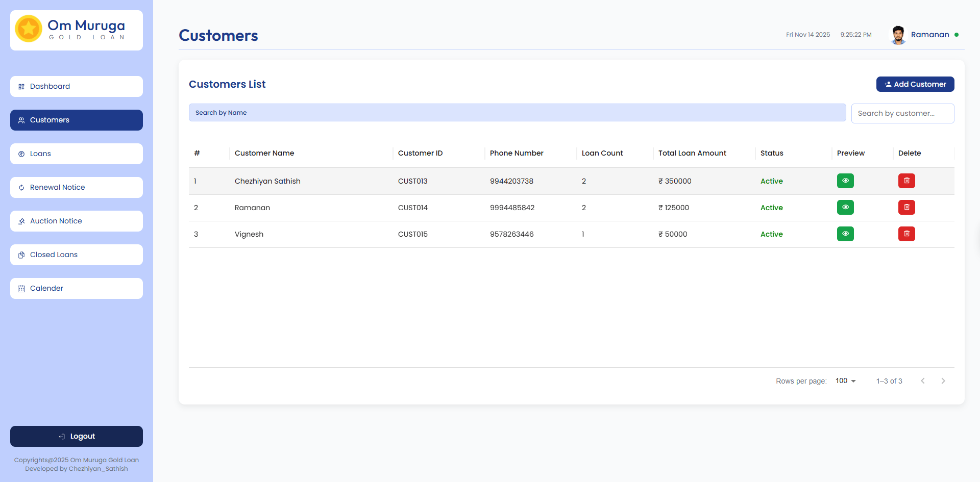Go to Auction Notice section
The height and width of the screenshot is (482, 980).
coord(77,221)
